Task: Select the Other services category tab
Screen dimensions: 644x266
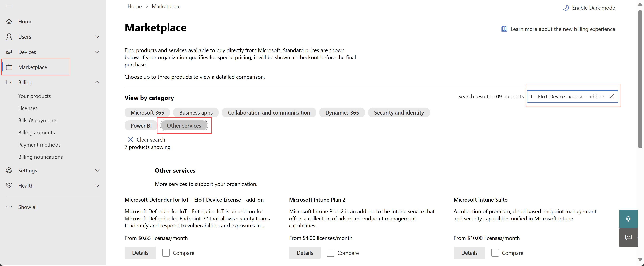Action: 184,125
